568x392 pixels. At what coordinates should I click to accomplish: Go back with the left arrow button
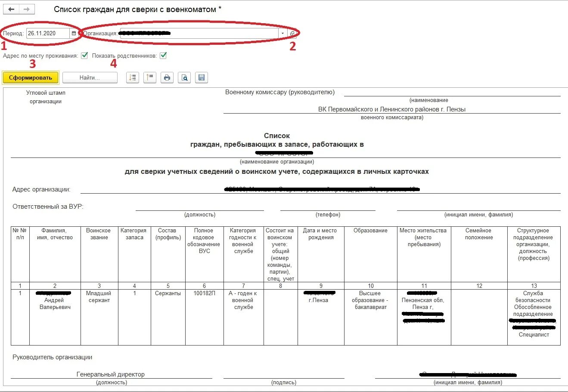11,9
